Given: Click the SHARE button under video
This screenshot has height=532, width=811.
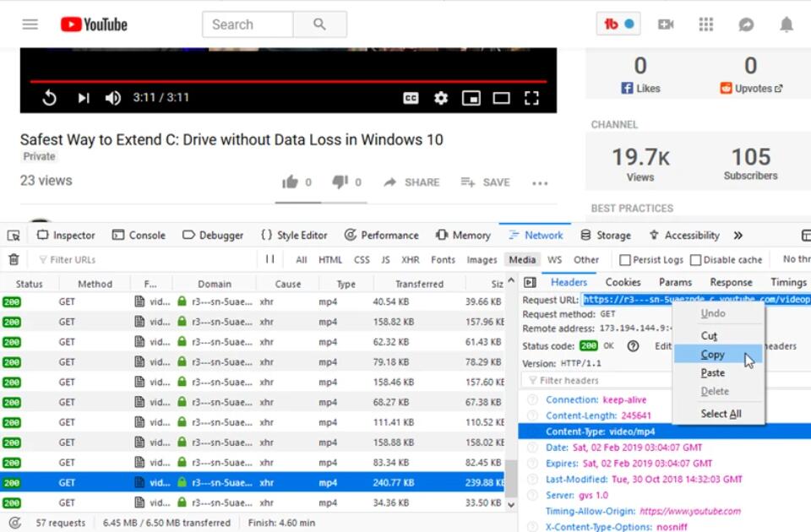Looking at the screenshot, I should click(411, 182).
